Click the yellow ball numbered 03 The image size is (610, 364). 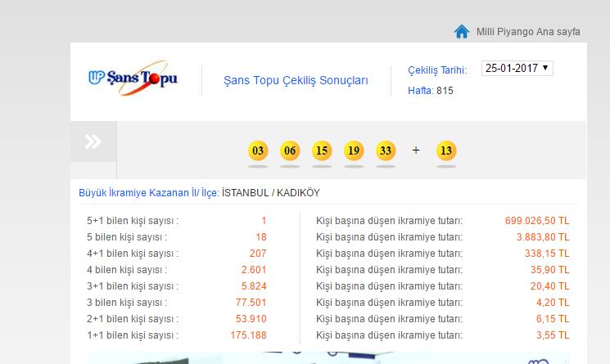tap(258, 151)
